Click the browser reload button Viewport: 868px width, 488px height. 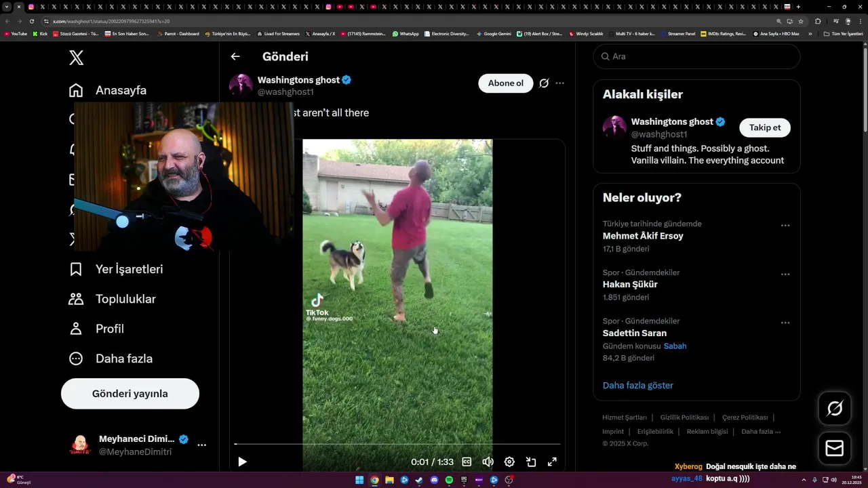click(31, 21)
